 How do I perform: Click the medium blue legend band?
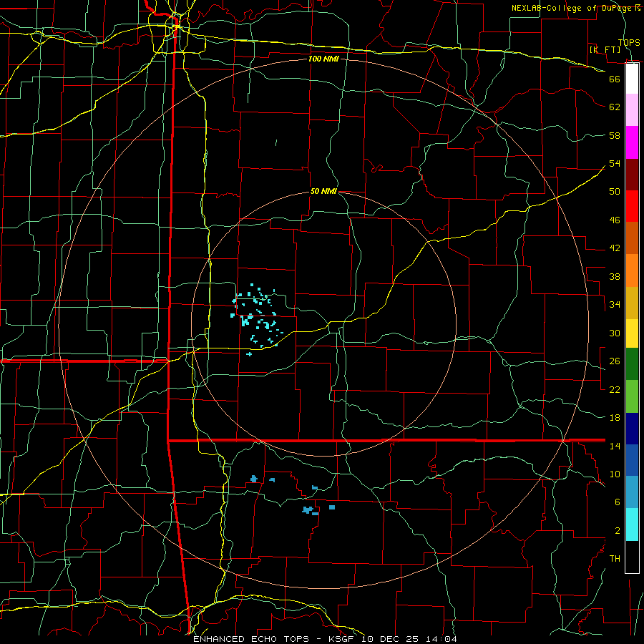[632, 460]
